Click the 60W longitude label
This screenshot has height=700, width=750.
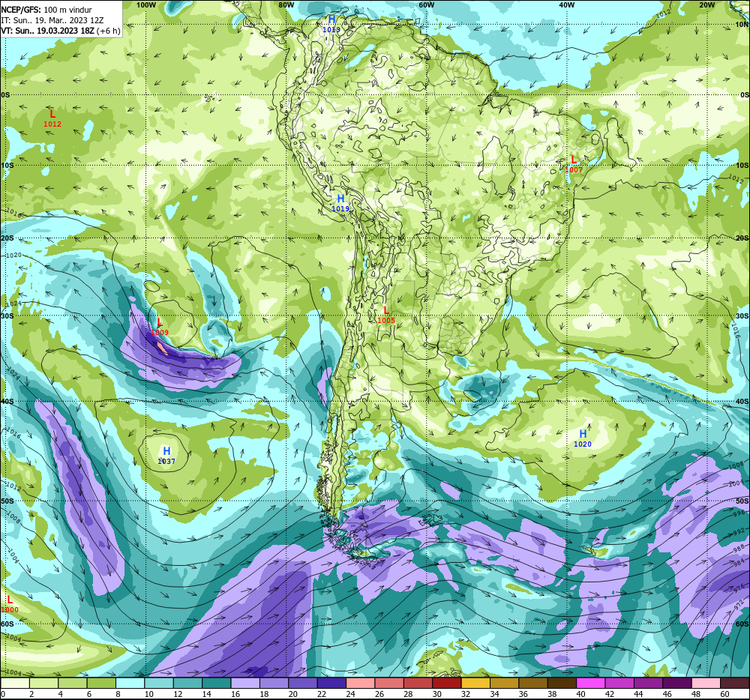(426, 4)
